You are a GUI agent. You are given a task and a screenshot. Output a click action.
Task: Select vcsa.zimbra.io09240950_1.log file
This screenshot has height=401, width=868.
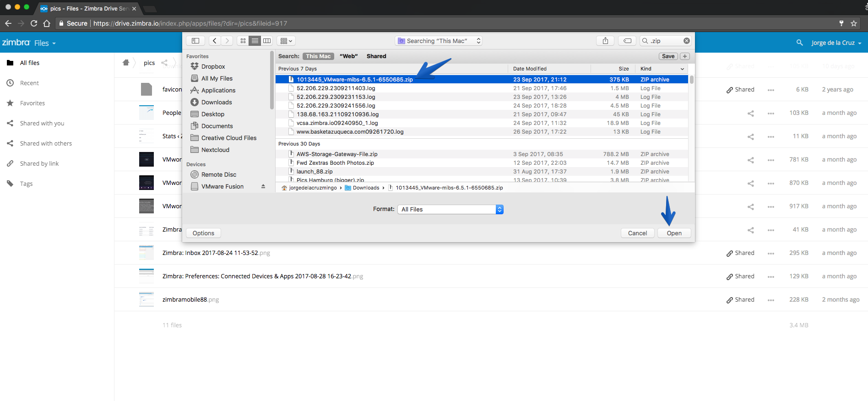tap(482, 123)
